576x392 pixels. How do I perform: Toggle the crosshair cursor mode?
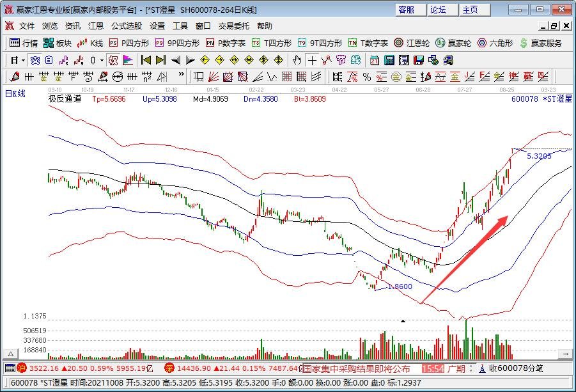coord(311,60)
